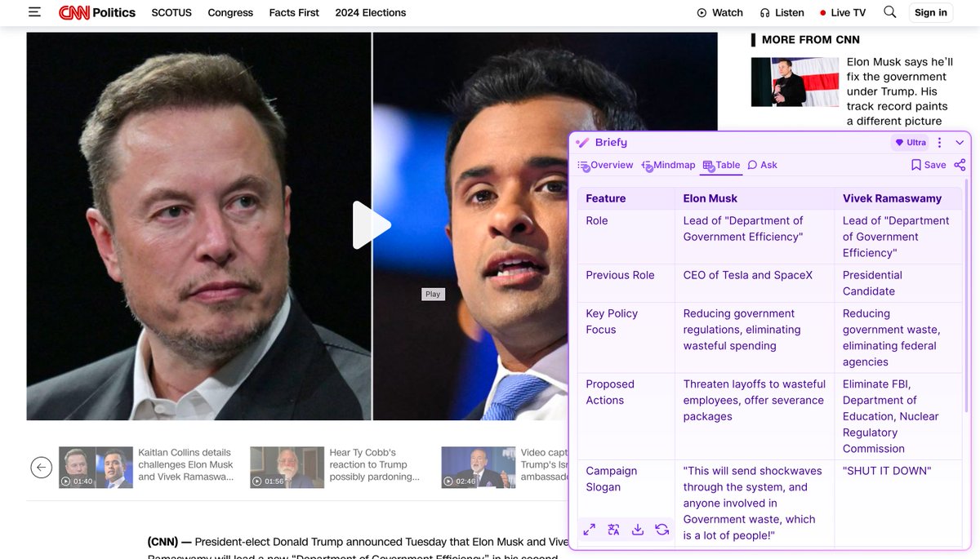
Task: Select the Ty Cobb reaction video thumbnail
Action: pos(287,468)
